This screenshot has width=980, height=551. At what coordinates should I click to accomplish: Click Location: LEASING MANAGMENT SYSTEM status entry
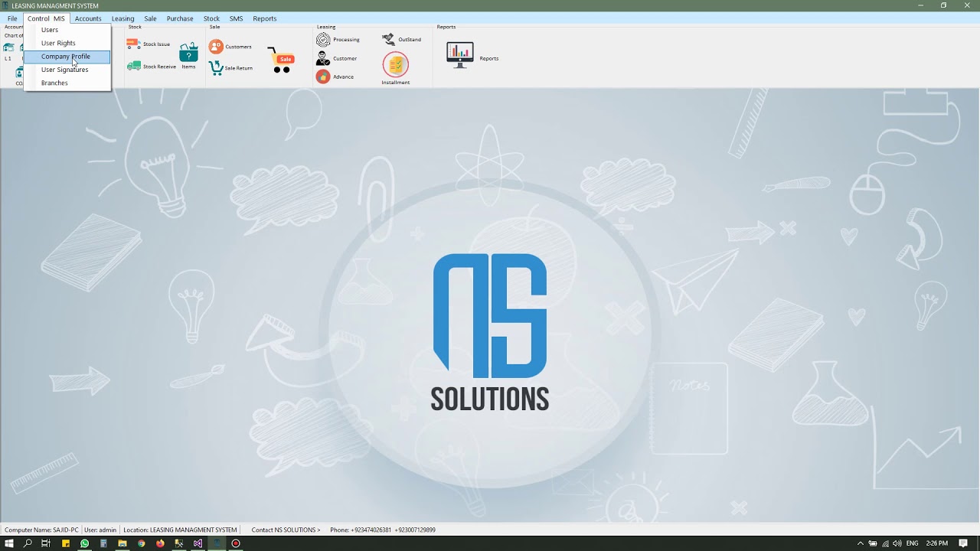pyautogui.click(x=180, y=530)
